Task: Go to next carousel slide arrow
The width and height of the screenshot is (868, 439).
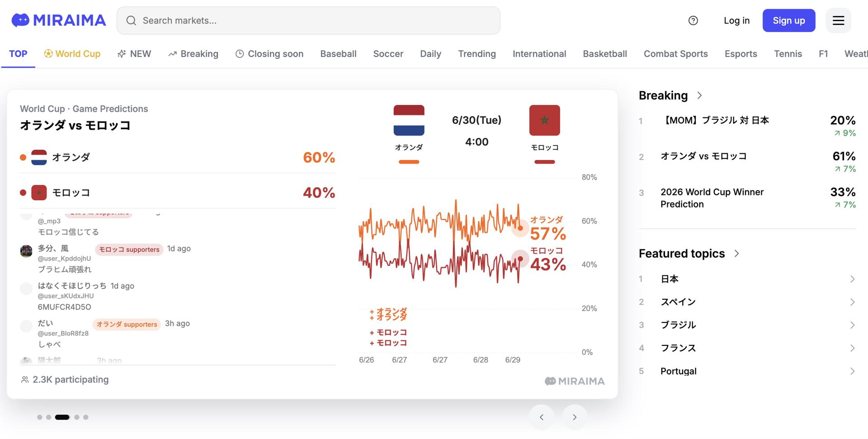Action: pos(575,417)
